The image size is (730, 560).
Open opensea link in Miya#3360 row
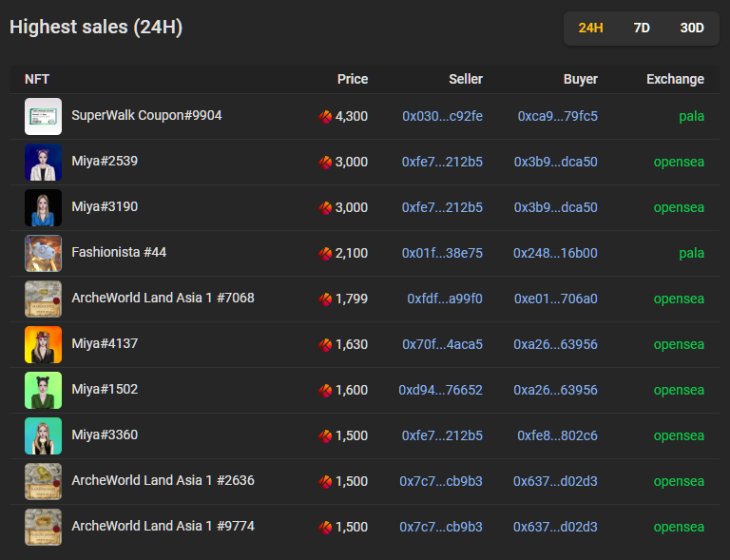pos(679,435)
